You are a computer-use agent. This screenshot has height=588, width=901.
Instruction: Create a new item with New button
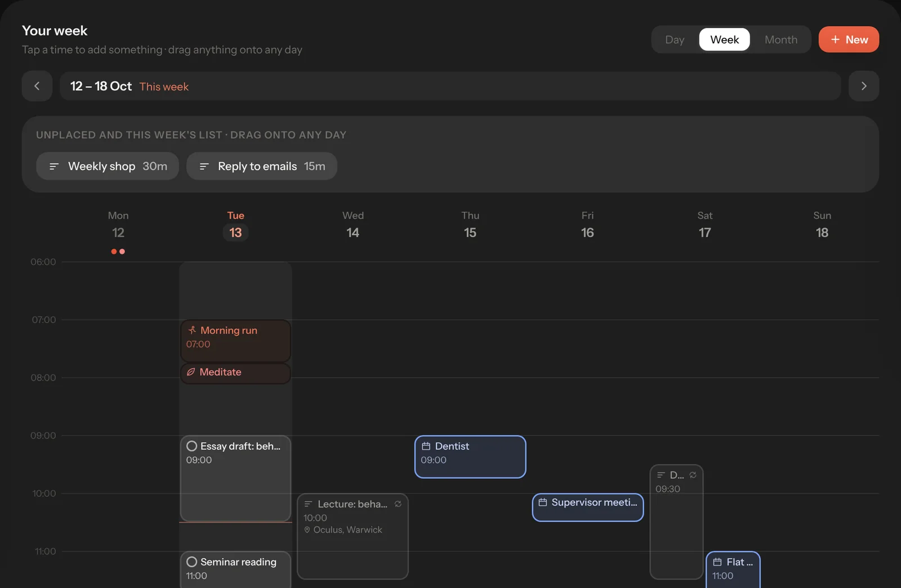849,39
